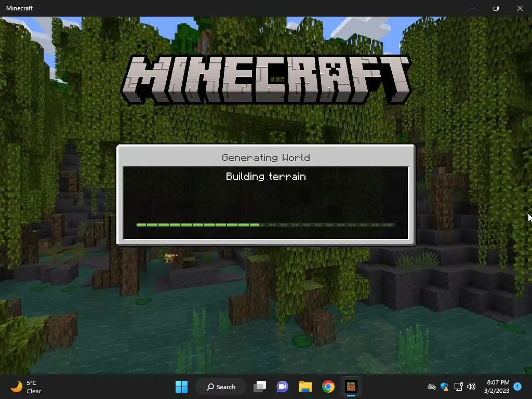
Task: Close the Minecraft window
Action: pyautogui.click(x=520, y=8)
